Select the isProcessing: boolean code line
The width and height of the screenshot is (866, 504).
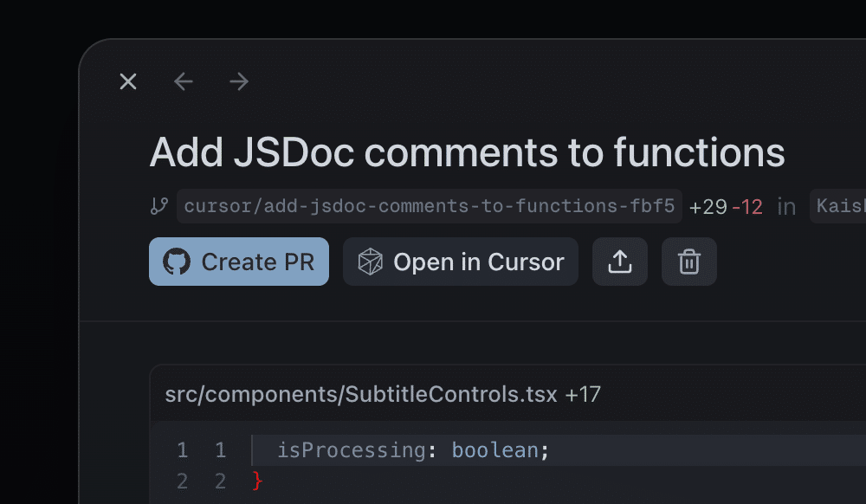(x=413, y=450)
